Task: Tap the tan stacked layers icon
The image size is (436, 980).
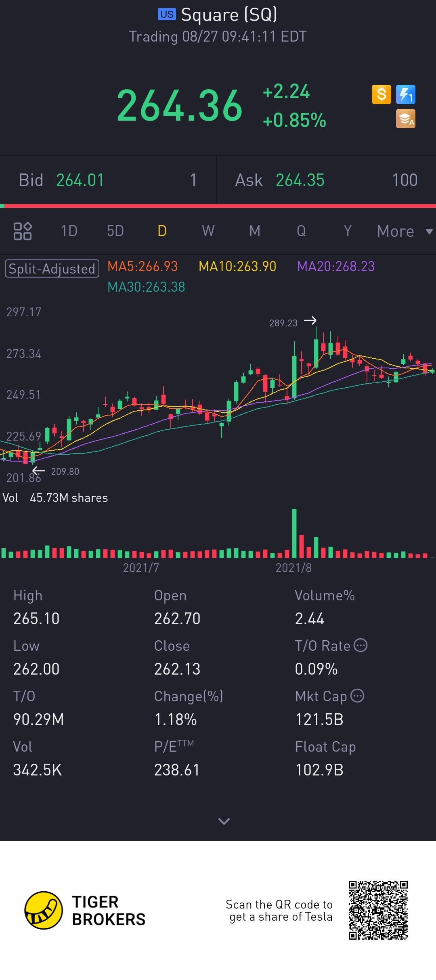Action: pos(405,119)
